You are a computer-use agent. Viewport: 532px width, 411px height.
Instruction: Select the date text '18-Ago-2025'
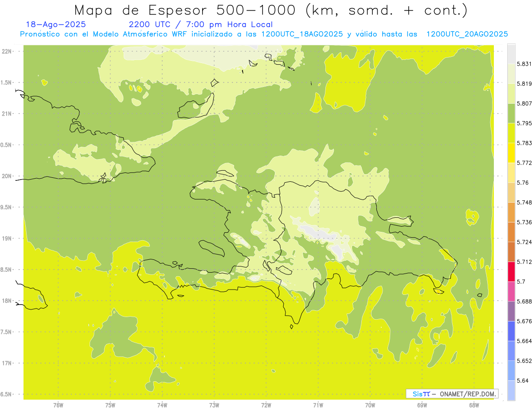click(x=56, y=24)
